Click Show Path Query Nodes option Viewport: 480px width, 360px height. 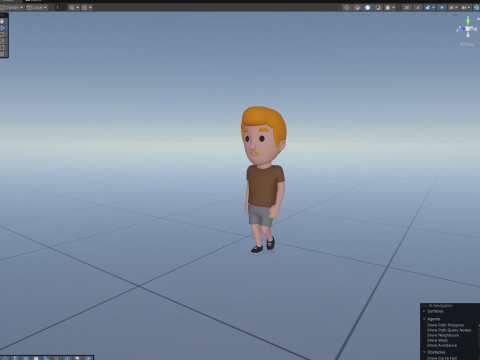[449, 330]
